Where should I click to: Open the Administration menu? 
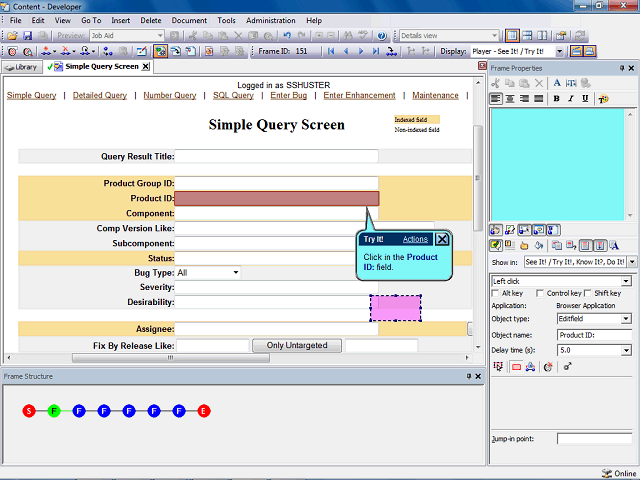pyautogui.click(x=271, y=20)
